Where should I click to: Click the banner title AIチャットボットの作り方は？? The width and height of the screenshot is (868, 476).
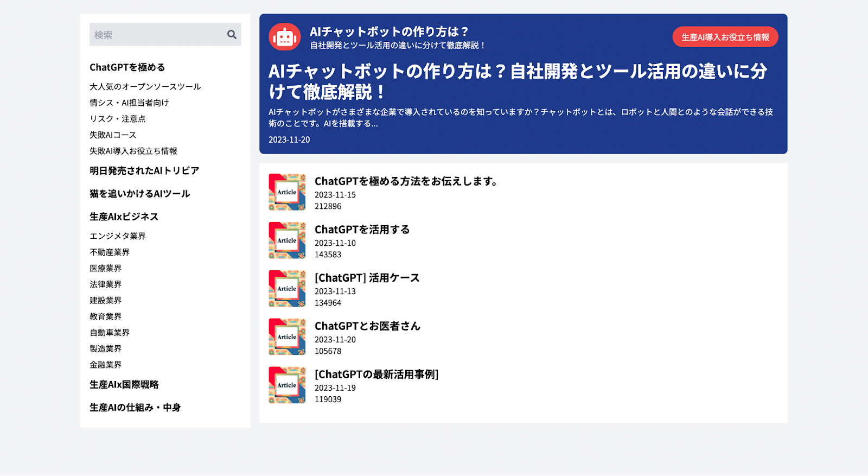(389, 31)
